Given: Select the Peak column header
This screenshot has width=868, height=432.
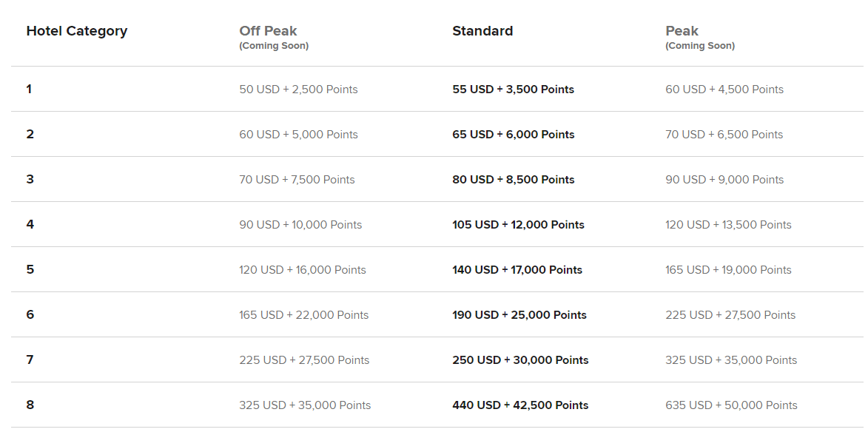Looking at the screenshot, I should click(682, 31).
